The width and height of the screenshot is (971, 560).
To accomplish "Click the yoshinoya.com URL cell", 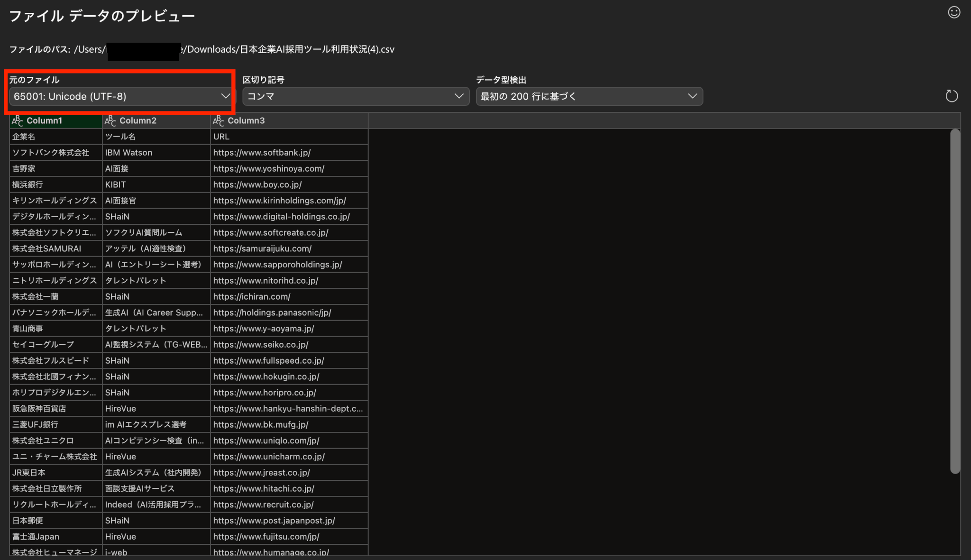I will 268,169.
